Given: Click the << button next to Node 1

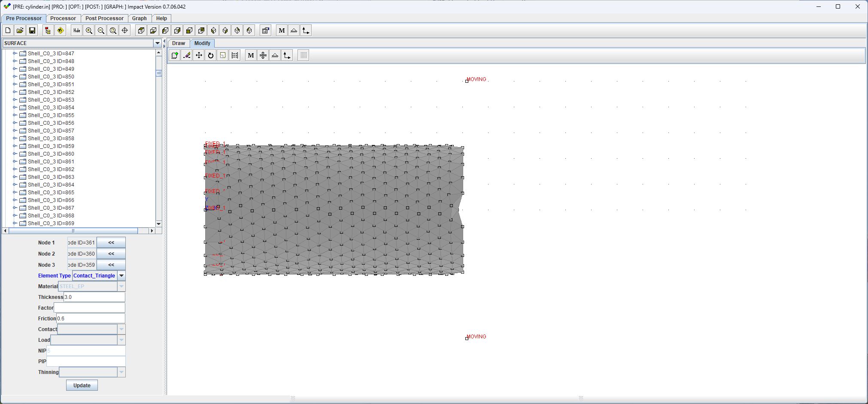Looking at the screenshot, I should click(111, 243).
